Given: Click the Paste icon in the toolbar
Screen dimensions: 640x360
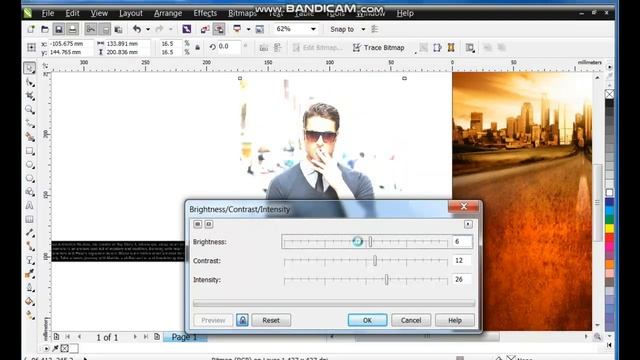Looking at the screenshot, I should [118, 29].
